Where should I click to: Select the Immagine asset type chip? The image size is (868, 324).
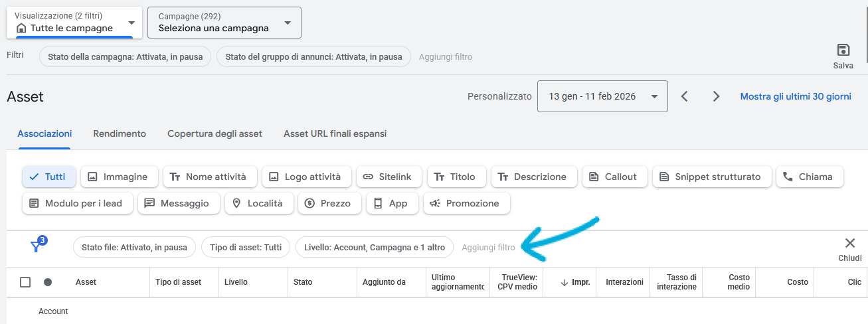(119, 177)
